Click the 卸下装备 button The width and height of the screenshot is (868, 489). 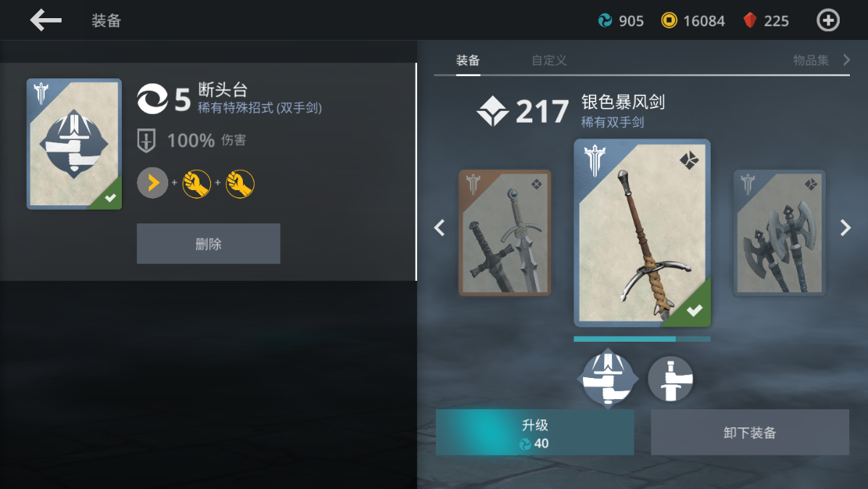pos(750,432)
